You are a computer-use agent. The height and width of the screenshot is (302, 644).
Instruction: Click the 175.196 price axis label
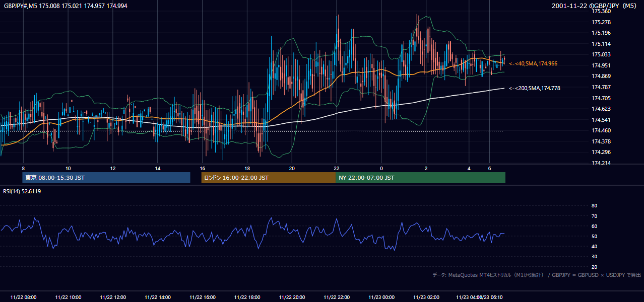point(601,33)
